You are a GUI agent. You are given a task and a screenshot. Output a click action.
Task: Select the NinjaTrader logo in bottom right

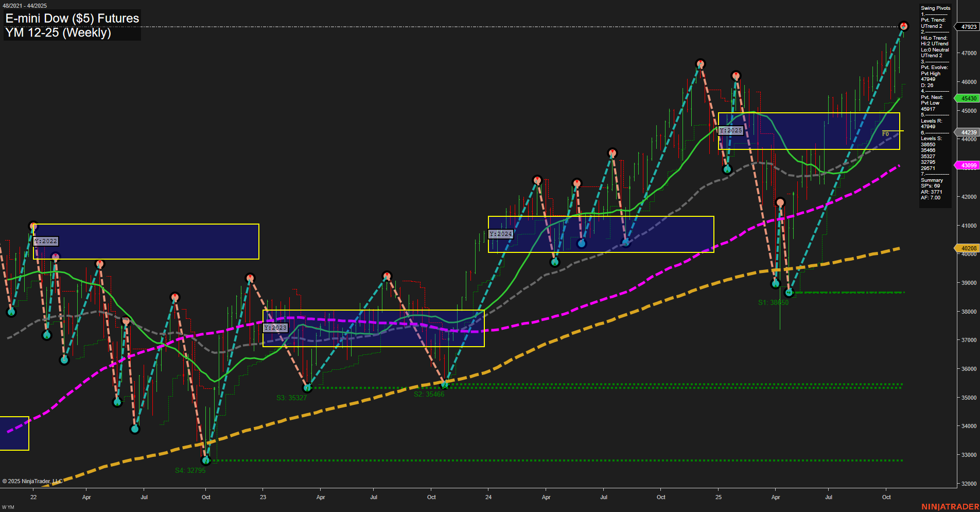950,507
